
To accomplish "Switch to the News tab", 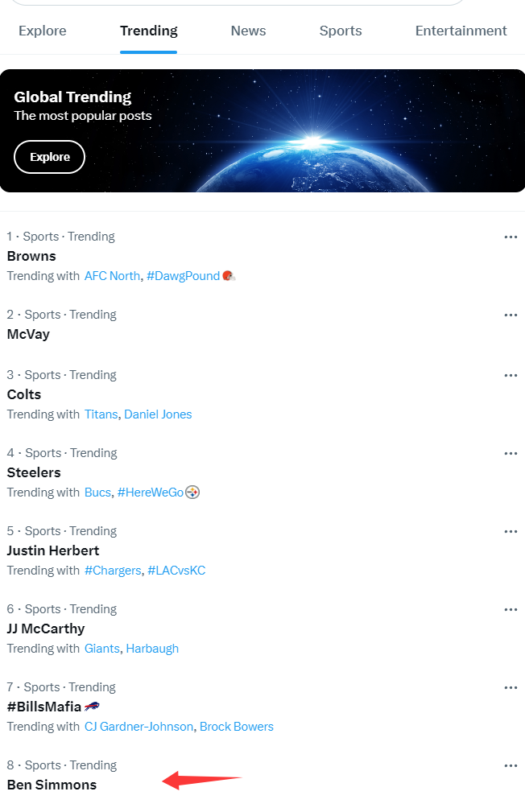I will tap(248, 31).
